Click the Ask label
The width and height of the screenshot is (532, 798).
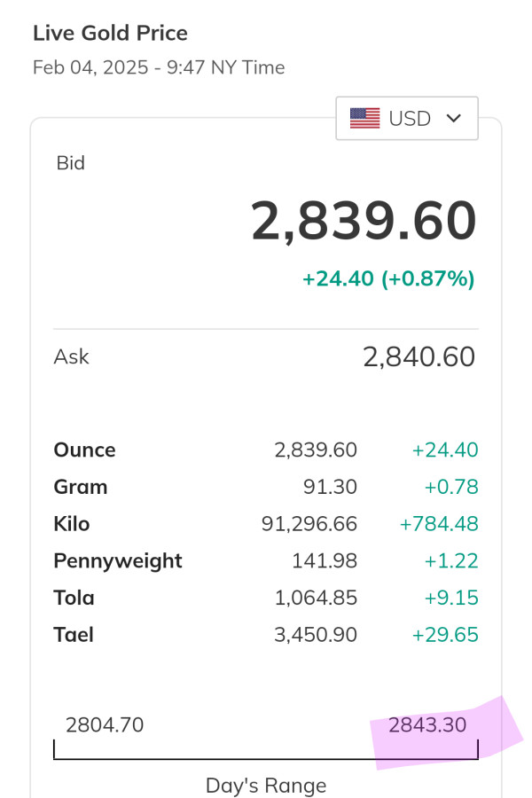coord(72,356)
